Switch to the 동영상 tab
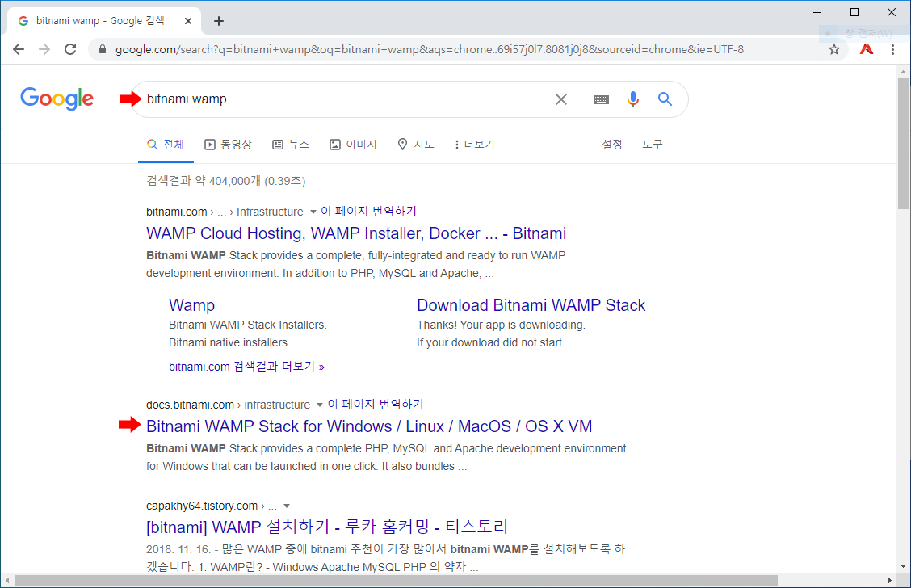 click(229, 144)
